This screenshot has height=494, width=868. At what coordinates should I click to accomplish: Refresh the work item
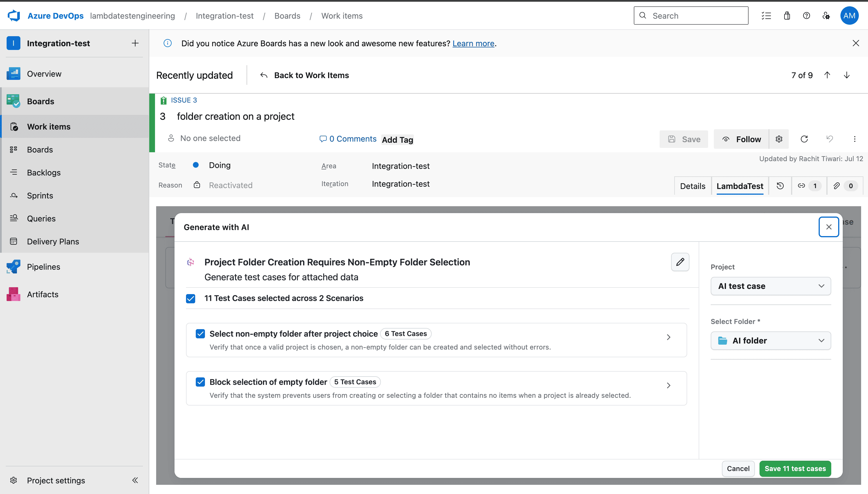coord(804,139)
